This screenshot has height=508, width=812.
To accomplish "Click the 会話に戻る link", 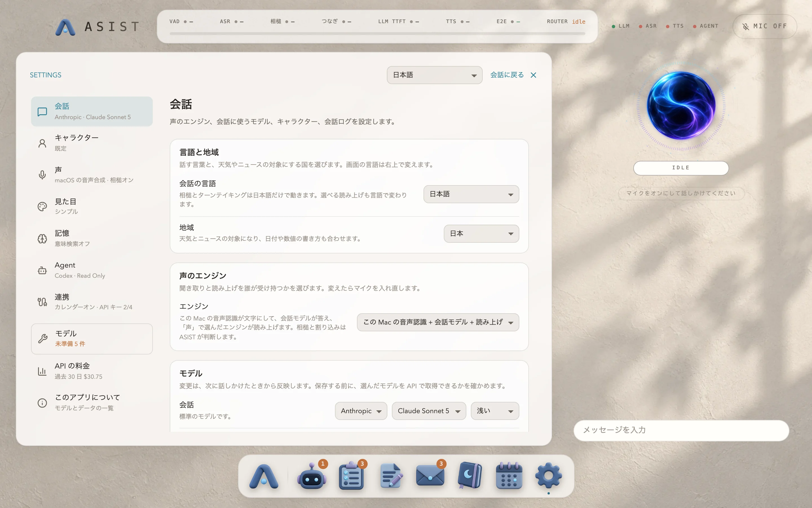I will (x=507, y=75).
